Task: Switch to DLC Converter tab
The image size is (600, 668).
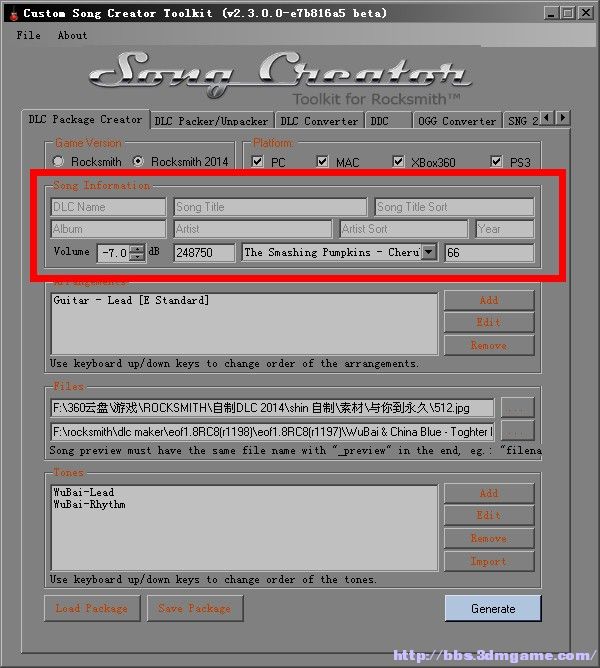Action: (319, 121)
